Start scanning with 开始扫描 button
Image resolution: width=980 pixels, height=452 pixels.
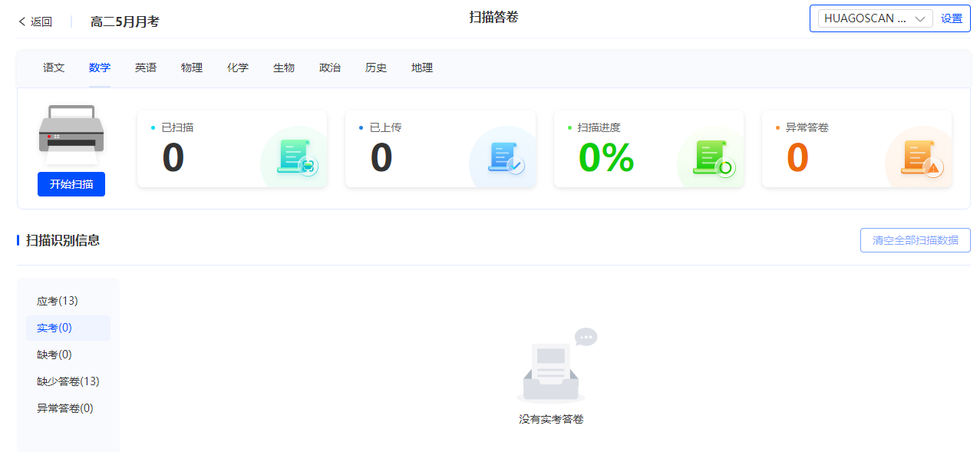(71, 184)
